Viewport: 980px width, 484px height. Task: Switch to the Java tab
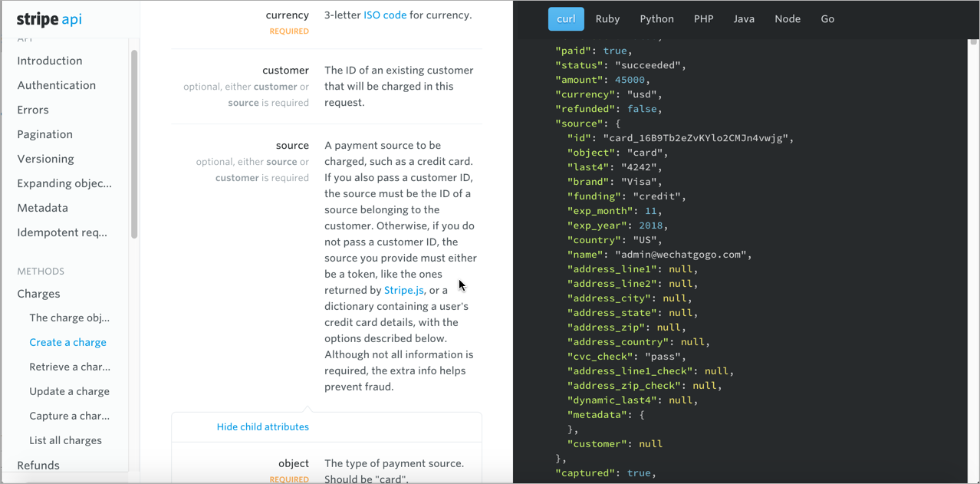point(744,19)
